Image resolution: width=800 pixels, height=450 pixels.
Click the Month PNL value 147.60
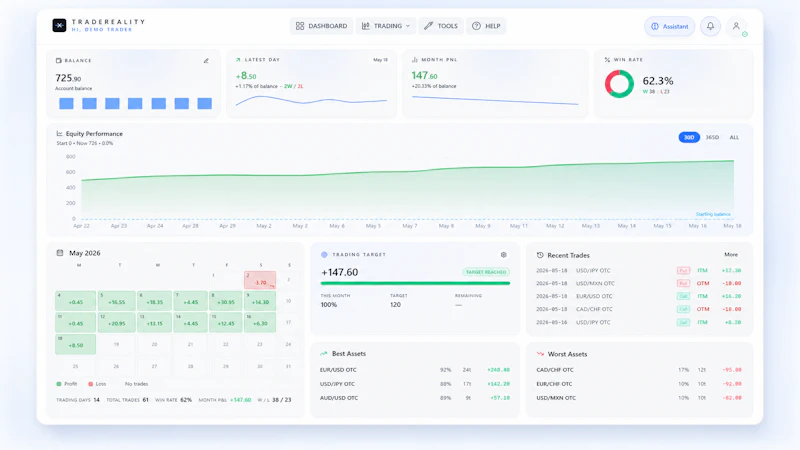[424, 76]
